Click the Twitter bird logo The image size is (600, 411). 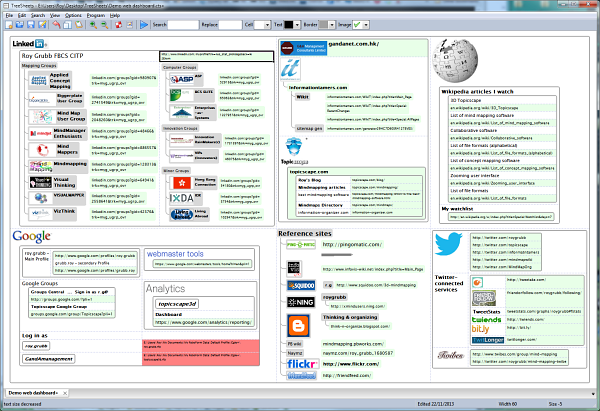click(x=448, y=244)
